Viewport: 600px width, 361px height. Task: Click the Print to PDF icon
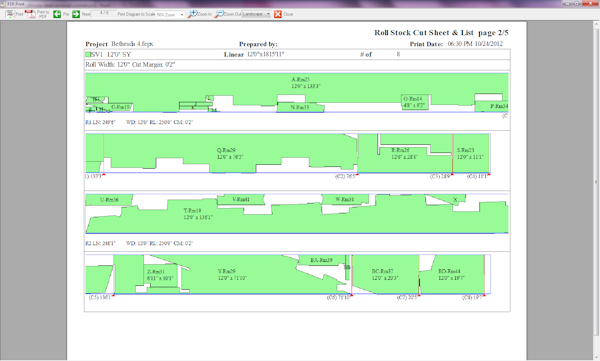[30, 14]
